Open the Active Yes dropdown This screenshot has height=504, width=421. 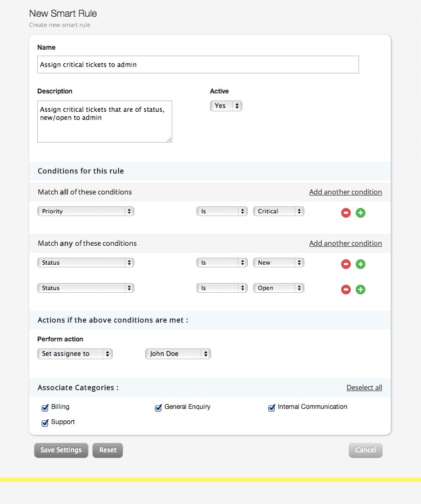226,106
